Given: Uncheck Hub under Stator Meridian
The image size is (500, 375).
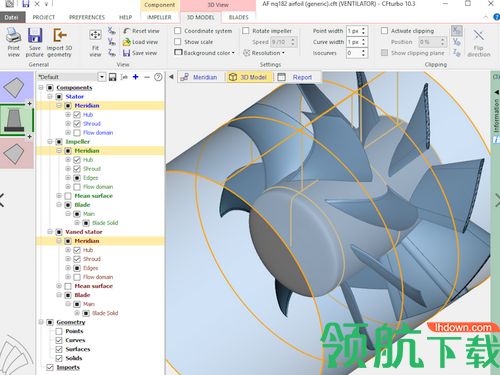Looking at the screenshot, I should point(77,115).
